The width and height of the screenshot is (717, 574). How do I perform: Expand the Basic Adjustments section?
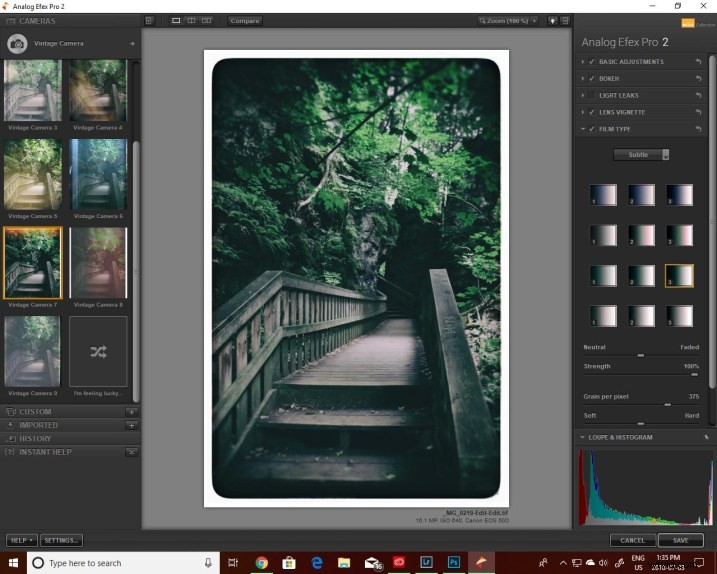[x=583, y=61]
